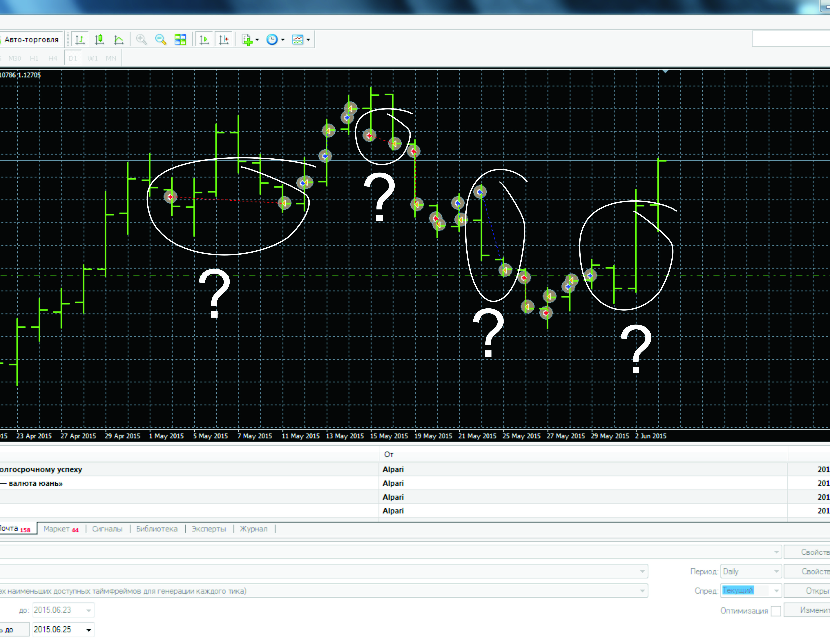Switch chart to line chart mode
Viewport: 830px width, 644px height.
click(119, 40)
